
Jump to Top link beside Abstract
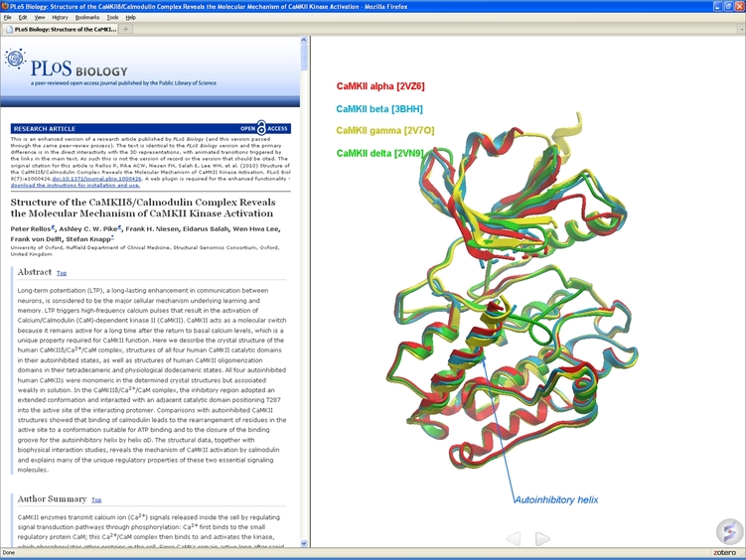62,272
